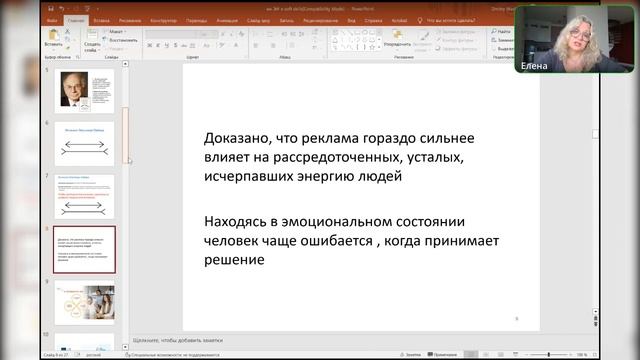The image size is (640, 360).
Task: Select slide 9 thumbnail with people photo
Action: coord(84,302)
